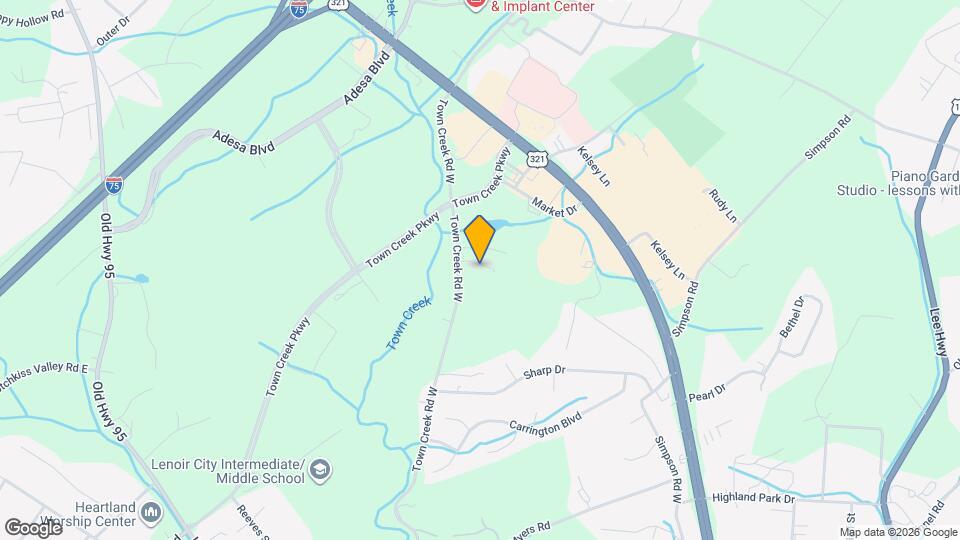
Task: Click the Map data ©2026 Google attribution
Action: pos(898,533)
